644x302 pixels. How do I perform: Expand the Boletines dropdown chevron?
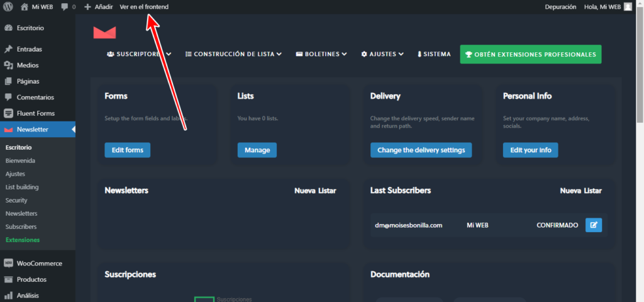(344, 54)
